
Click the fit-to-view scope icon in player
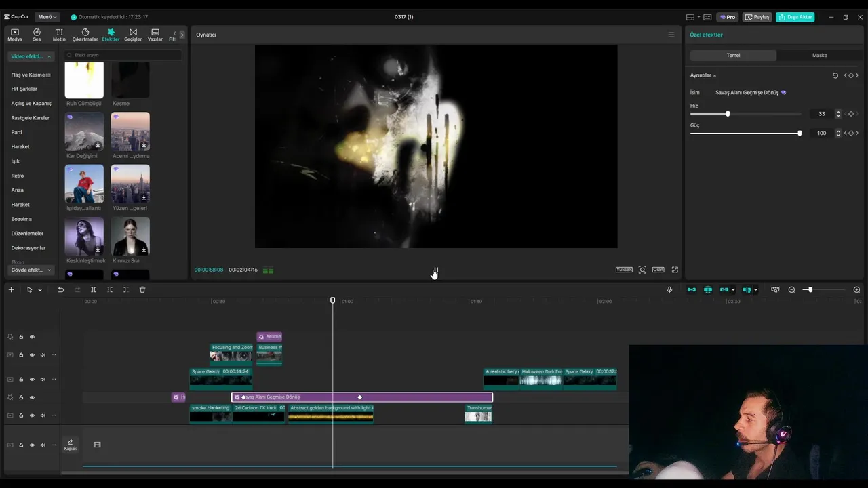642,270
